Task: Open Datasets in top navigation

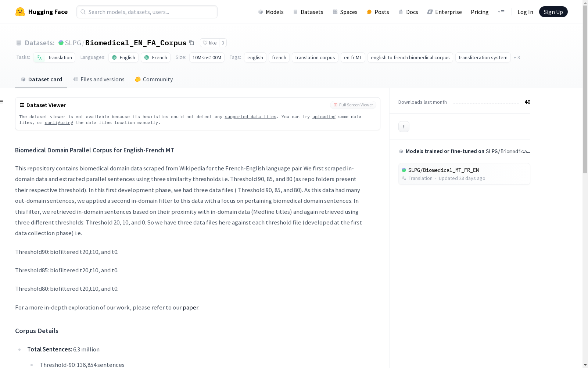Action: point(308,12)
